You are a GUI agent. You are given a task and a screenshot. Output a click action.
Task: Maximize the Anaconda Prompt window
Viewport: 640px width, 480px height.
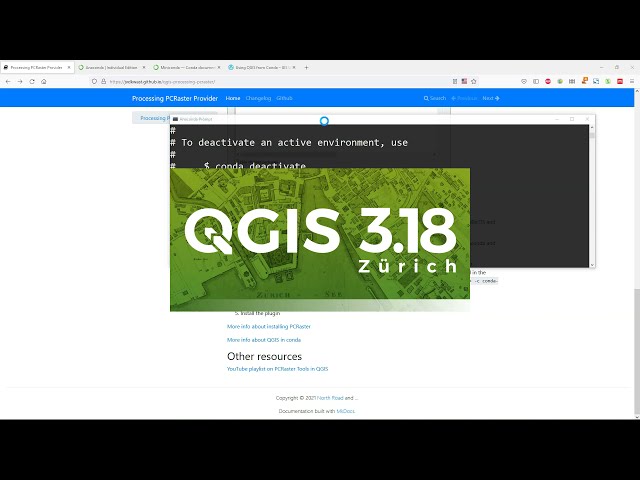tap(572, 119)
